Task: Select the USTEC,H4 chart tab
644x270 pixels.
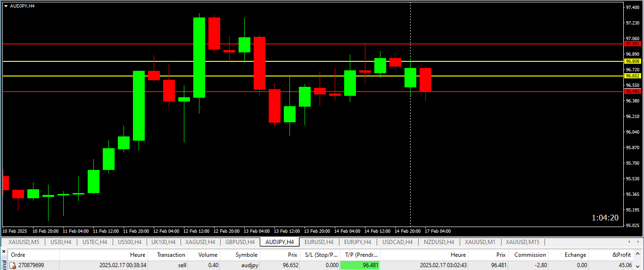Action: (x=95, y=242)
